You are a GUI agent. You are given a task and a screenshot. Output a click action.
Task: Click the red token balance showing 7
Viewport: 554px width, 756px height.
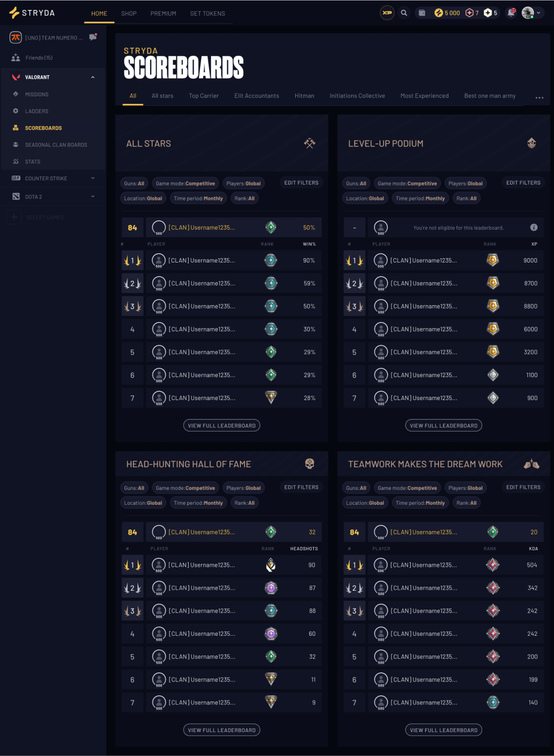click(472, 13)
